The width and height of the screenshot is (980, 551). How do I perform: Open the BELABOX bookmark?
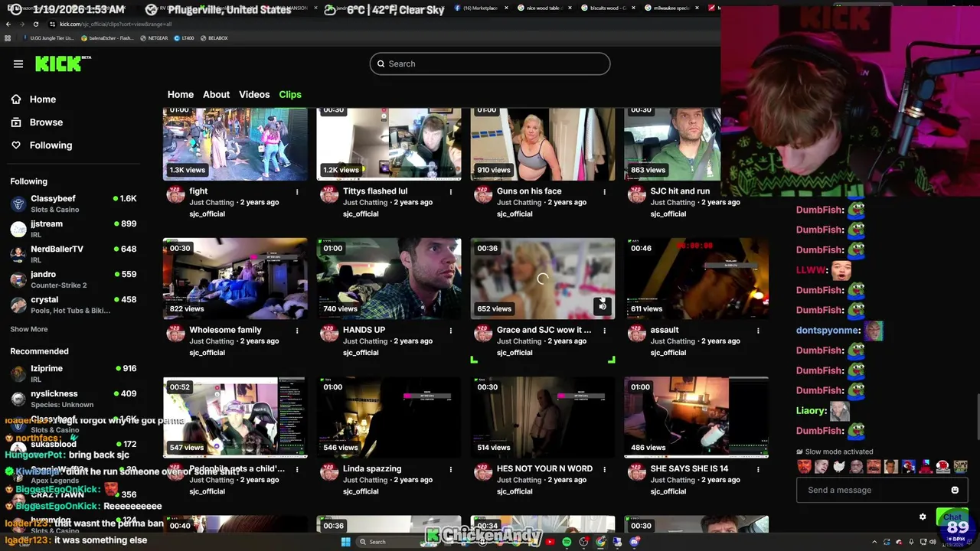click(x=214, y=37)
